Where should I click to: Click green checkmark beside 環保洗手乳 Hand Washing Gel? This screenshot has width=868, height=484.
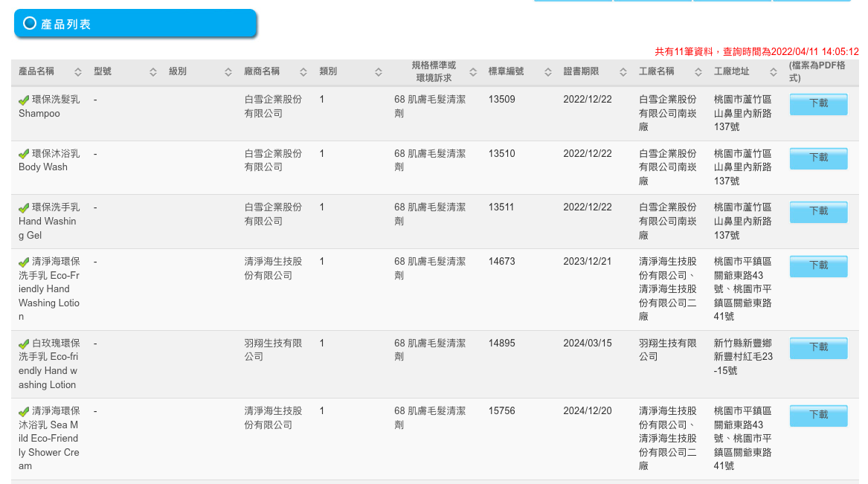pyautogui.click(x=24, y=208)
